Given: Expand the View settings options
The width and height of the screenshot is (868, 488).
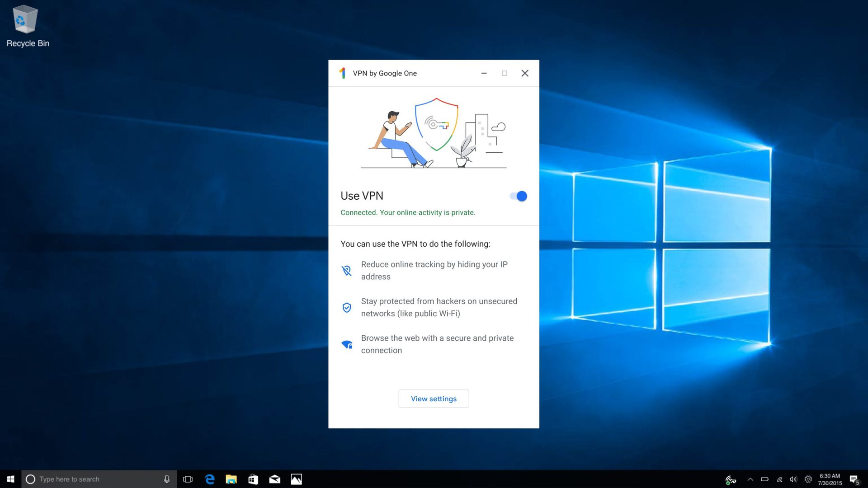Looking at the screenshot, I should [434, 399].
